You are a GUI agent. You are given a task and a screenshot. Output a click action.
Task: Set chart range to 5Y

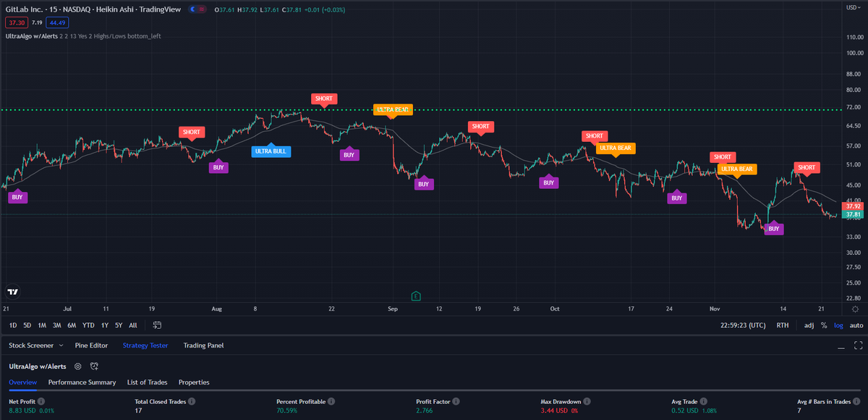pos(119,325)
